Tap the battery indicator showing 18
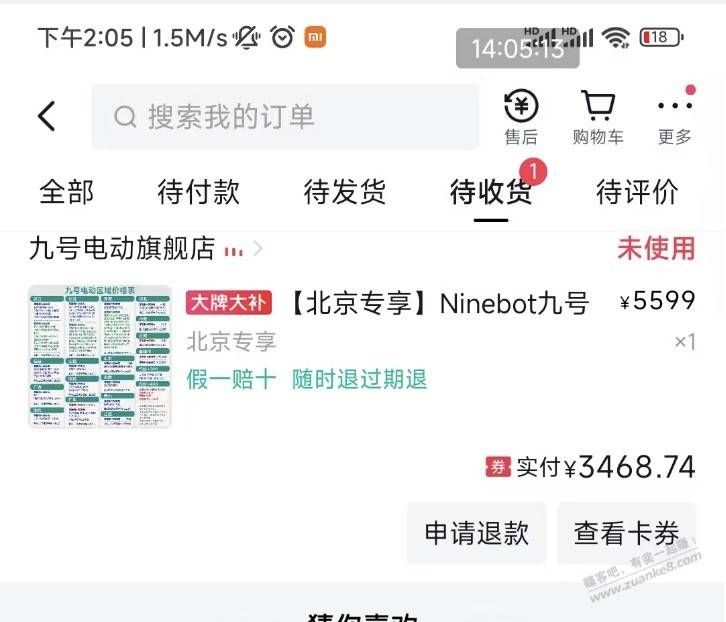Screen dimensions: 726x622 tap(661, 38)
